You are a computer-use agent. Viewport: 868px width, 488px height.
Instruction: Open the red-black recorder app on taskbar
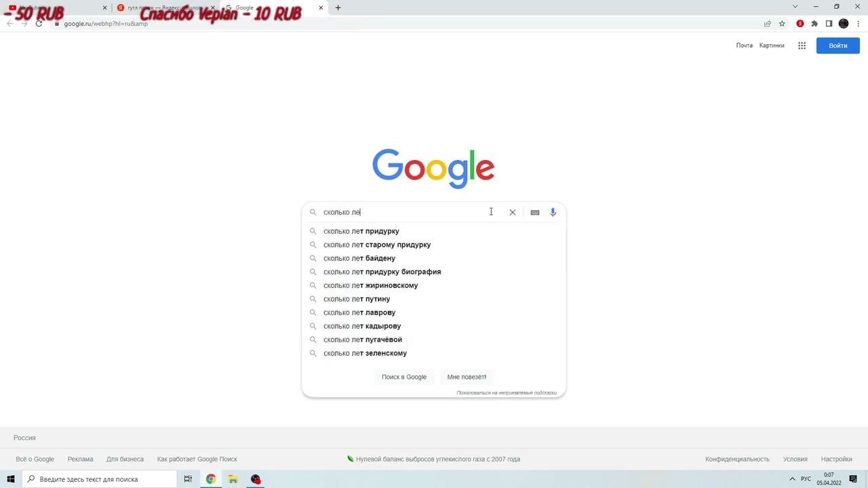pyautogui.click(x=256, y=479)
